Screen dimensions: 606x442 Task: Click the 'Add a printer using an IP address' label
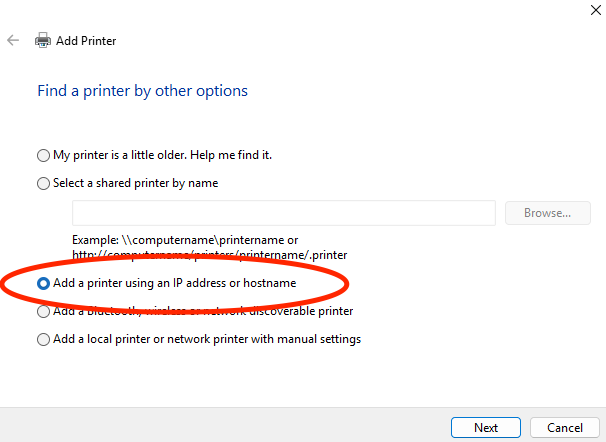click(174, 283)
